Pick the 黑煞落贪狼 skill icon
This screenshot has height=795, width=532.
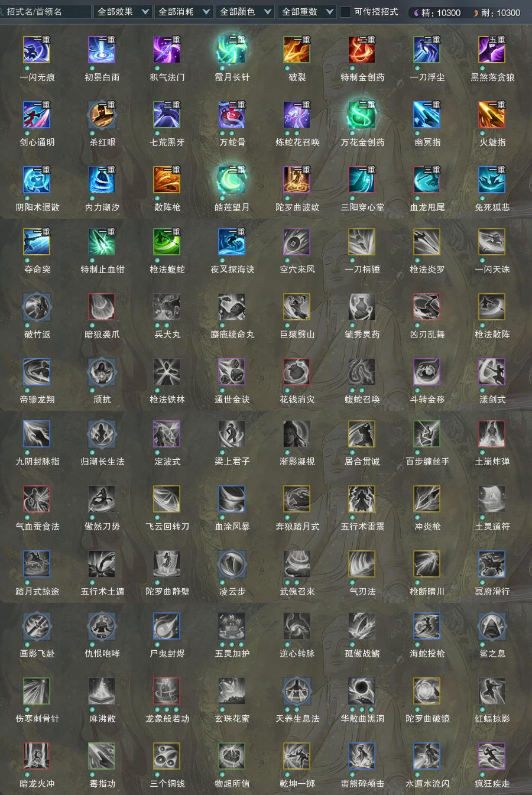[x=492, y=50]
